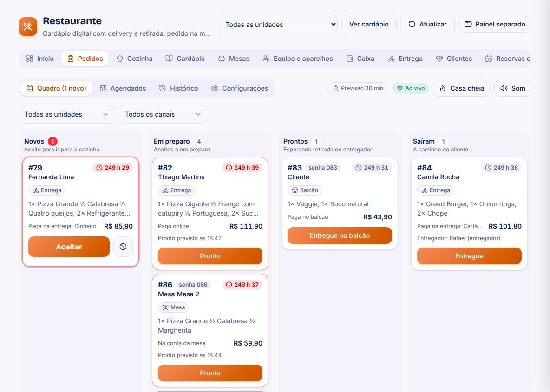The width and height of the screenshot is (550, 392).
Task: Click the Entrega tag on Thiago Martins' order
Action: coord(177,190)
